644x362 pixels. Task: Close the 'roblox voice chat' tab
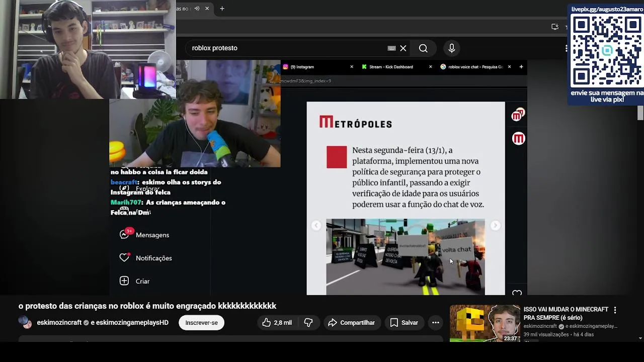point(509,67)
